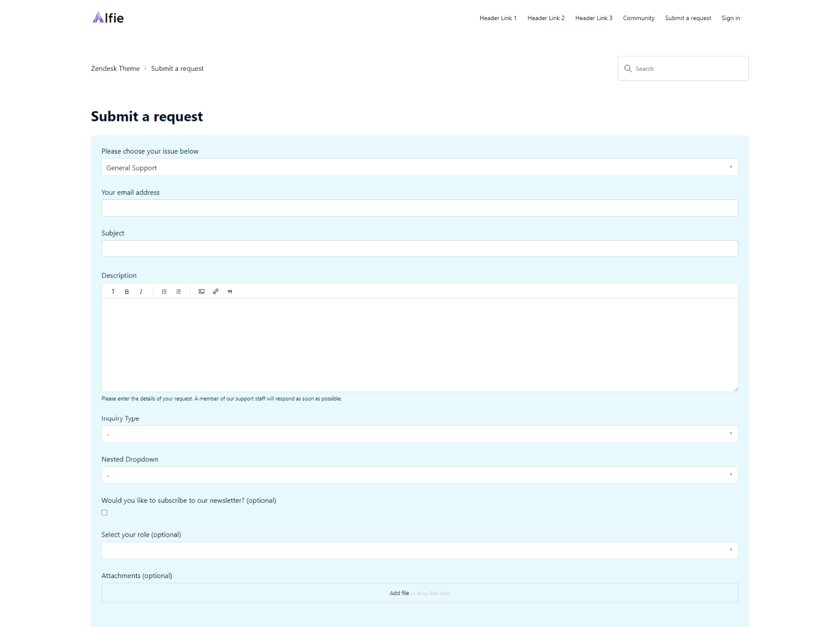Toggle italic formatting in description editor
Image resolution: width=840 pixels, height=627 pixels.
(x=141, y=292)
